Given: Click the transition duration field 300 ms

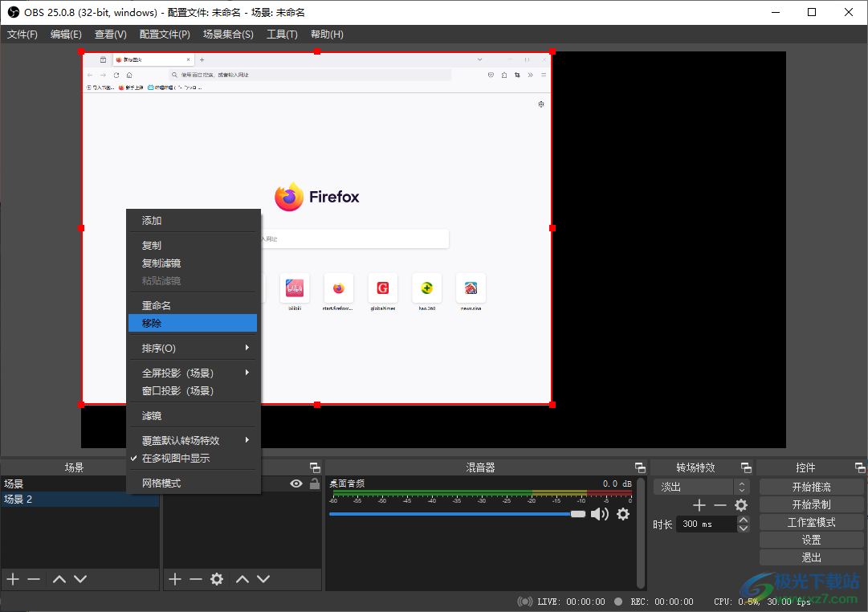Looking at the screenshot, I should pos(707,524).
